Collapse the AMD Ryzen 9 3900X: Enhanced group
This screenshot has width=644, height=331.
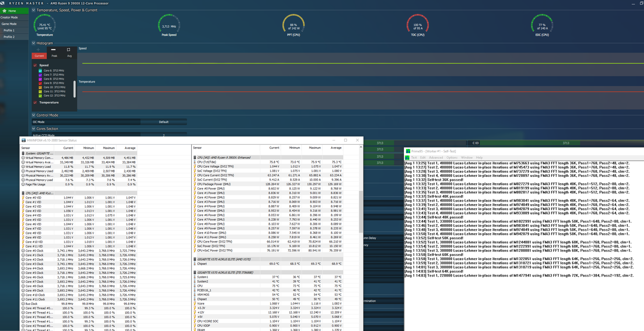195,158
